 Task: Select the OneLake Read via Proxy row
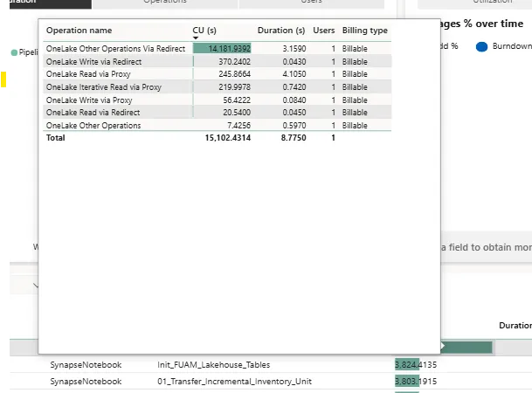point(218,74)
